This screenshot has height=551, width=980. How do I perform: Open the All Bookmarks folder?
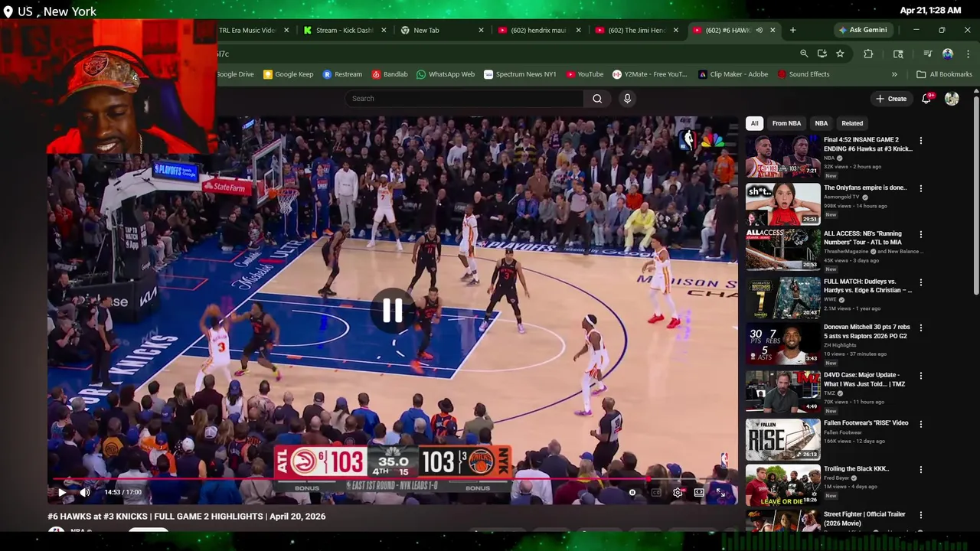pyautogui.click(x=945, y=74)
